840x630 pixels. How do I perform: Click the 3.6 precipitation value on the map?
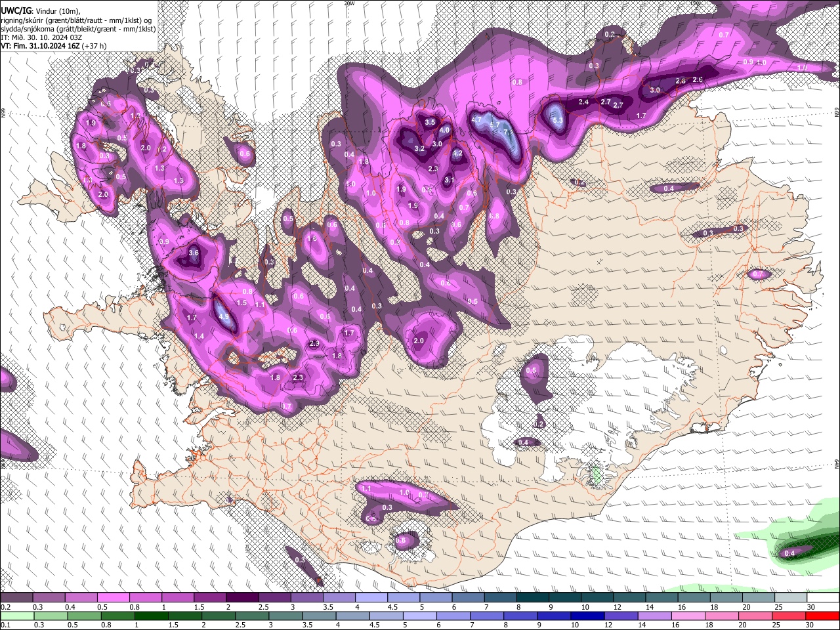[x=194, y=253]
